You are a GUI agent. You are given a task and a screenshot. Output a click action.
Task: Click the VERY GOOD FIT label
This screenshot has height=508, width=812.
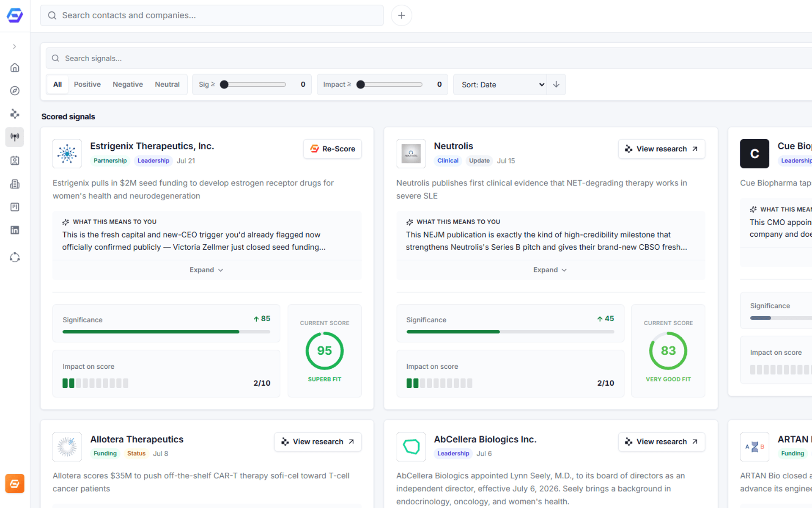click(668, 379)
